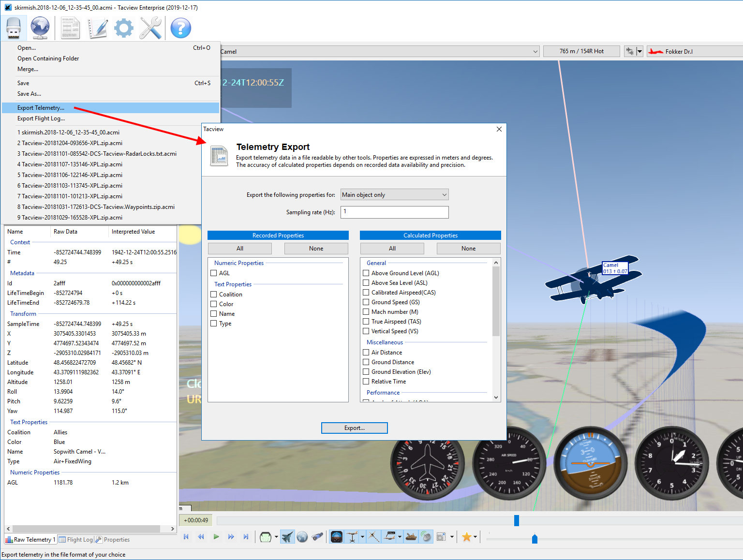Jump to the start of the recording

pyautogui.click(x=186, y=537)
